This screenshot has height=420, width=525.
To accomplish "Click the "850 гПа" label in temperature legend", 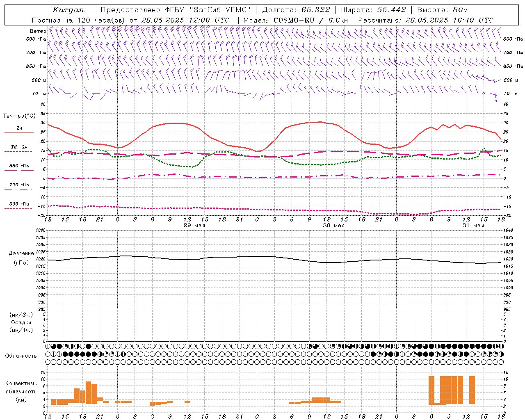I will (x=19, y=166).
